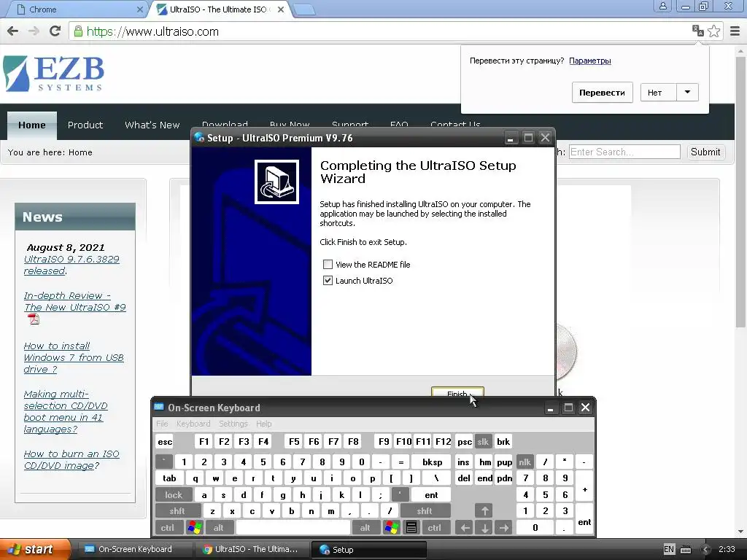Switch to UltraISO Chrome taskbar item
The width and height of the screenshot is (747, 560).
252,549
